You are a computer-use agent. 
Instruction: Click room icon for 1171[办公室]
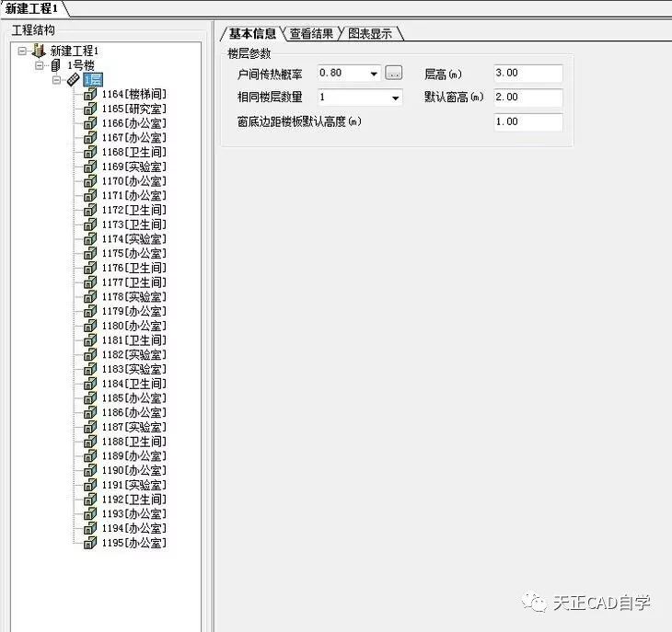(x=90, y=196)
